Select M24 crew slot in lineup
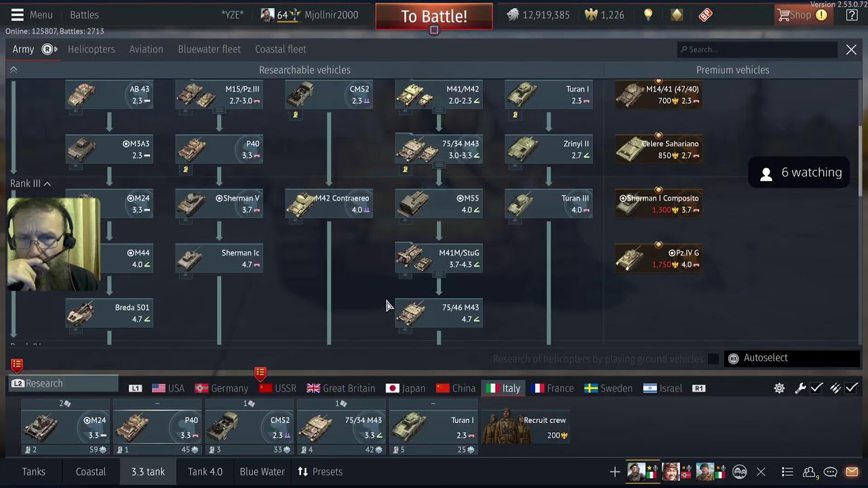The image size is (868, 488). [66, 427]
